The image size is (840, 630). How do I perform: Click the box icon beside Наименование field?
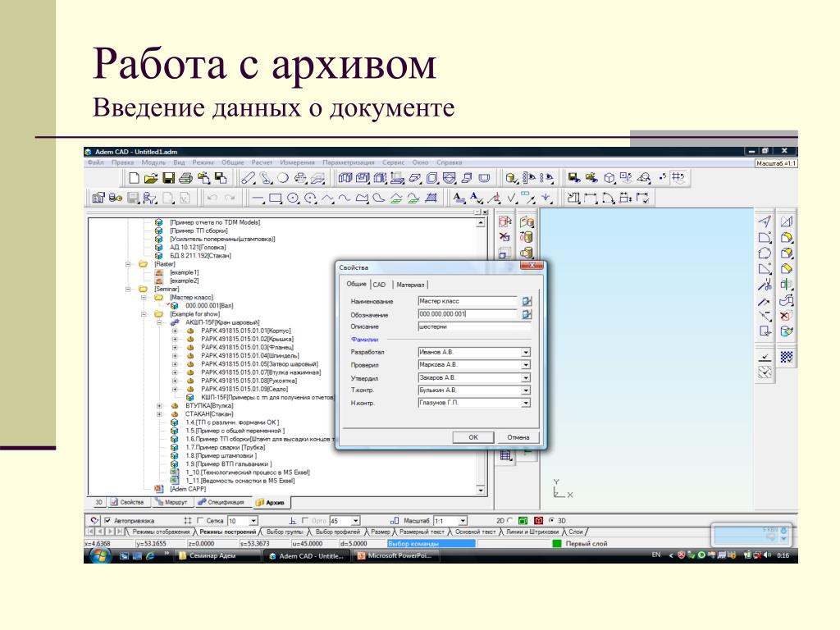527,301
